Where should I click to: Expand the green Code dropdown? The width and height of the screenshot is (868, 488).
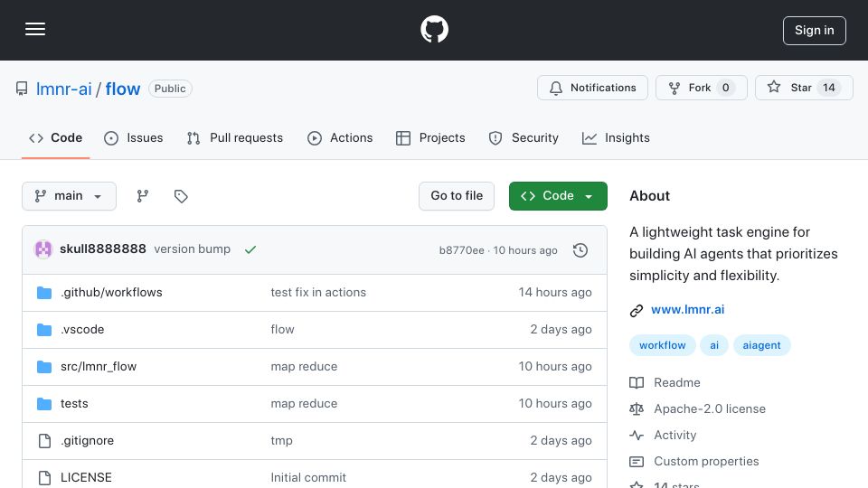pyautogui.click(x=558, y=196)
